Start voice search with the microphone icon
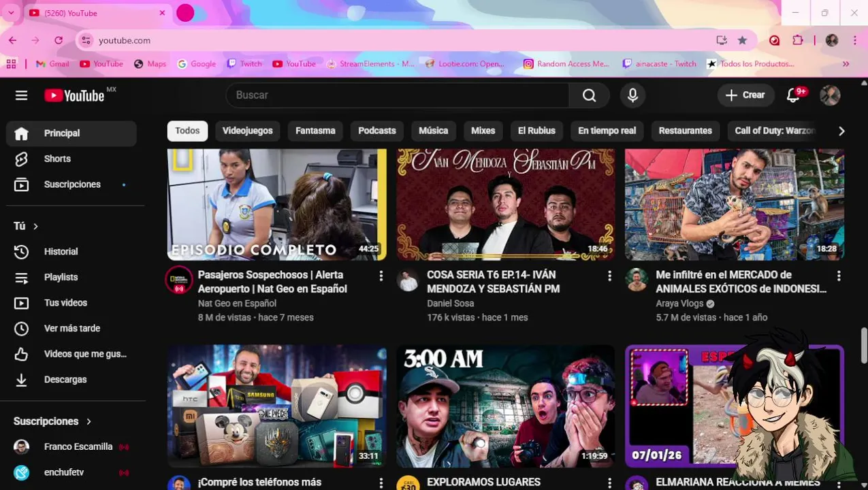Viewport: 868px width, 490px height. [632, 95]
